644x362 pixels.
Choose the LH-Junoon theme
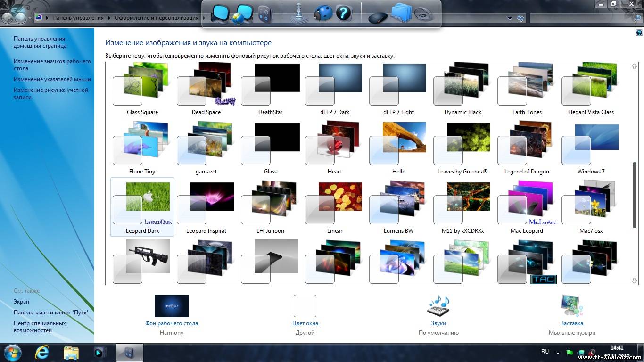[x=270, y=207]
